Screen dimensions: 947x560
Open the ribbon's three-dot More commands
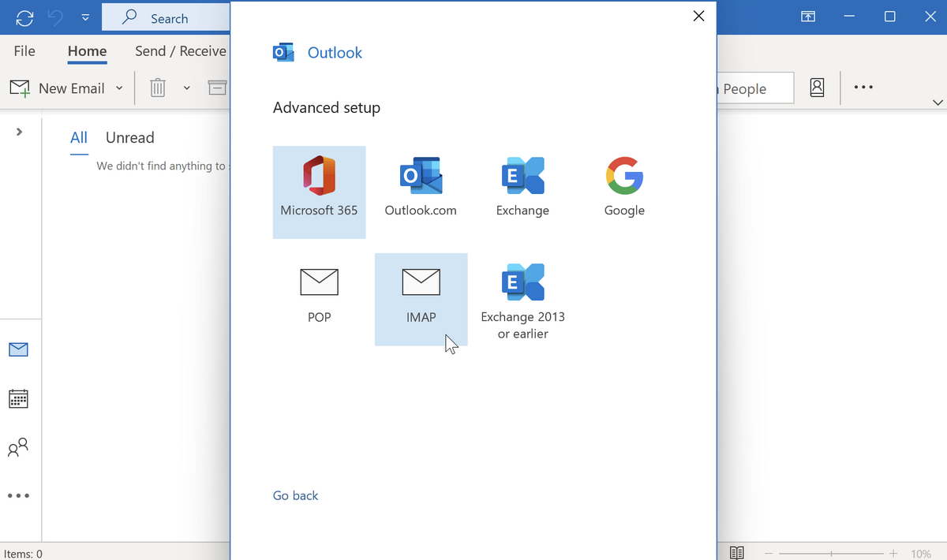pos(863,88)
